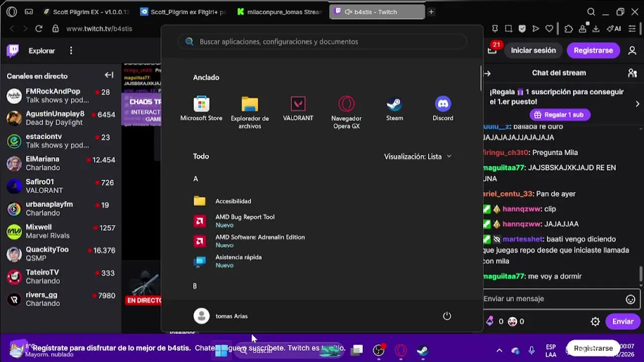The width and height of the screenshot is (644, 362).
Task: Open tomas Arias user account
Action: 221,316
